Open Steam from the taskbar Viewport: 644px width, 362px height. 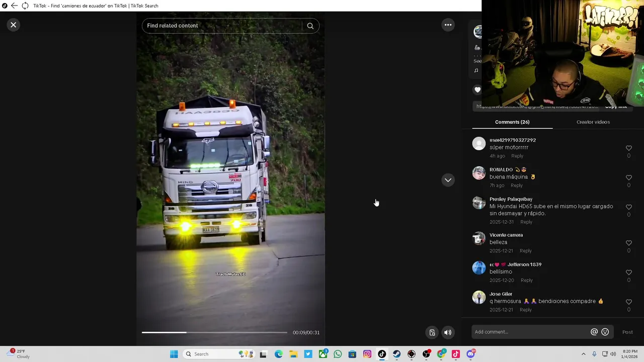(397, 354)
